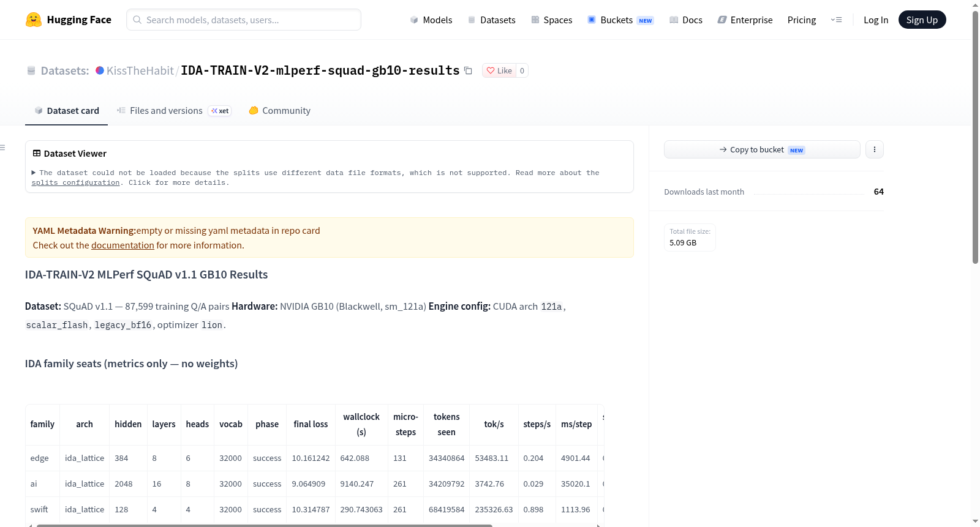Click the tokens seen value 34209792
This screenshot has width=980, height=527.
[447, 484]
